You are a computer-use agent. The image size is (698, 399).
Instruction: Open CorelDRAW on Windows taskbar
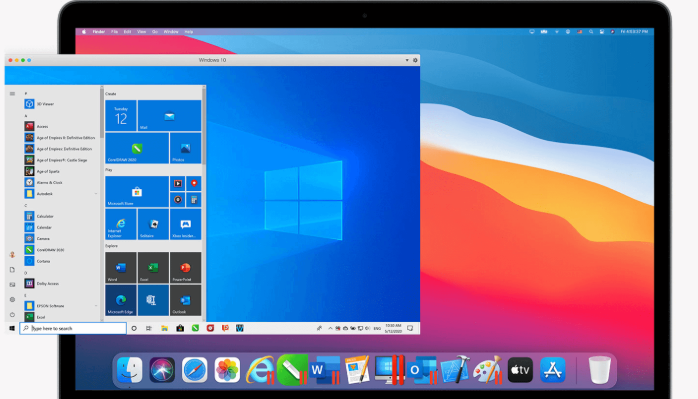pos(195,328)
